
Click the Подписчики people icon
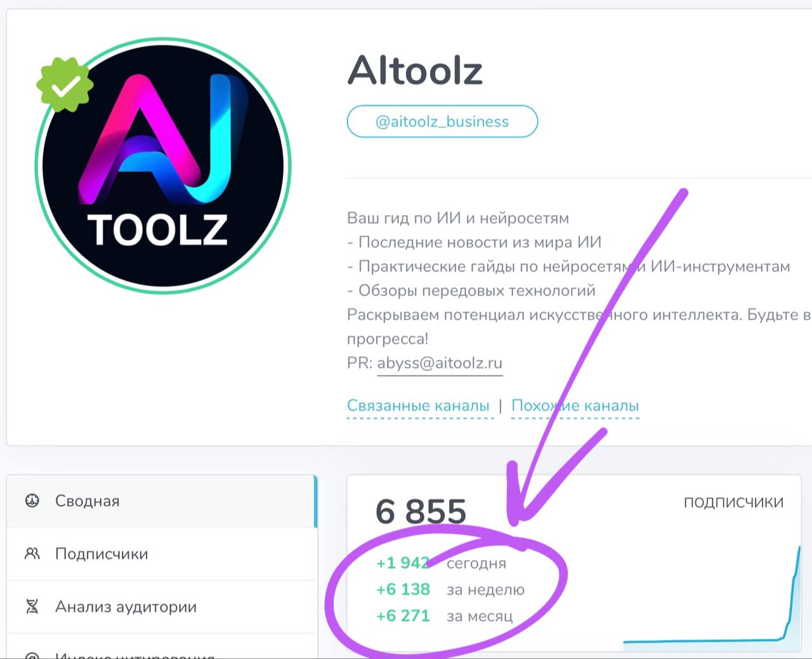32,554
